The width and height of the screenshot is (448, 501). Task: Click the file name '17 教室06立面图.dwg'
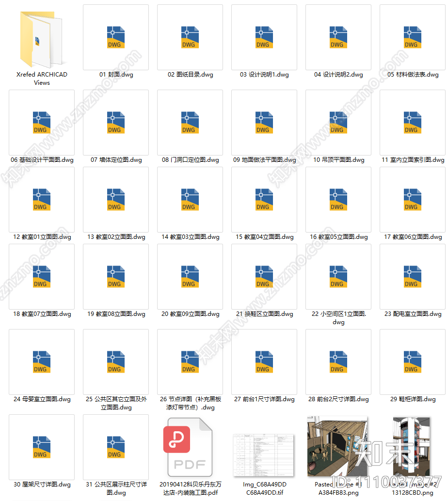point(413,237)
